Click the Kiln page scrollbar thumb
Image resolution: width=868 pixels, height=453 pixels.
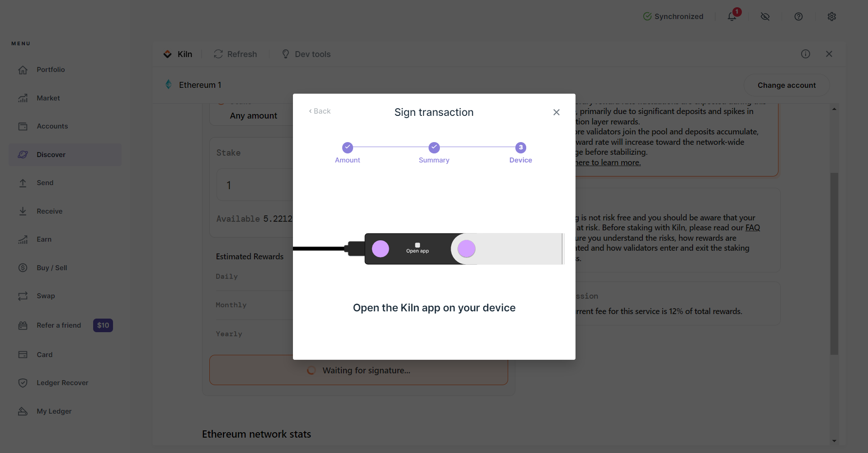pos(834,264)
